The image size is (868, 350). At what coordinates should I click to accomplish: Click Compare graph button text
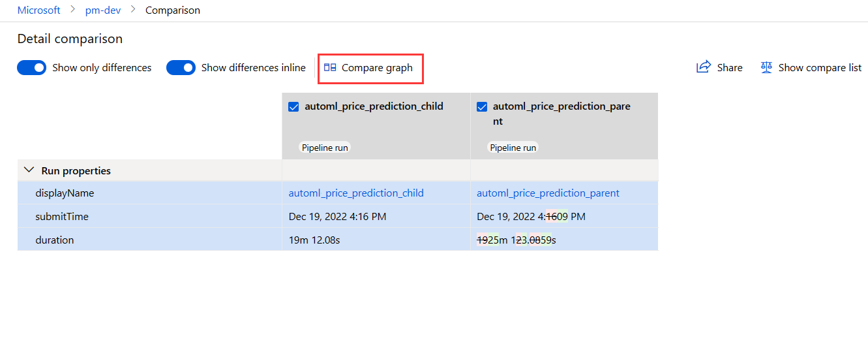pyautogui.click(x=377, y=67)
